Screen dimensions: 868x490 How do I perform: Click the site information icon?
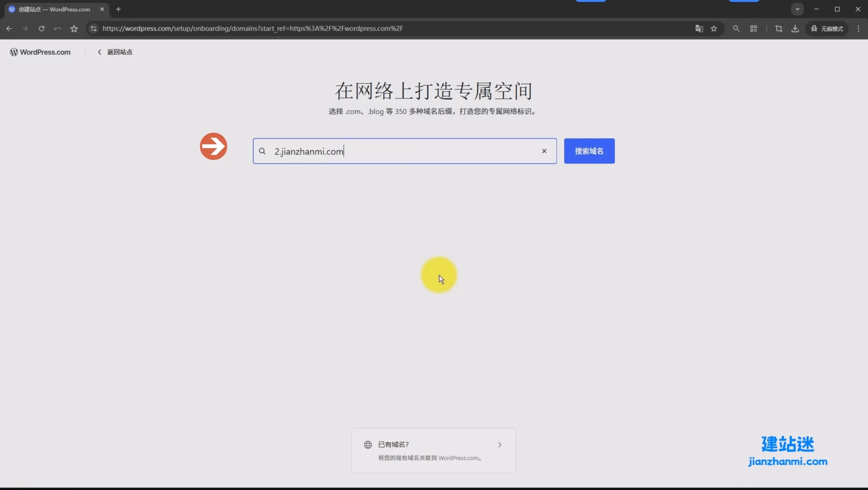coord(94,28)
